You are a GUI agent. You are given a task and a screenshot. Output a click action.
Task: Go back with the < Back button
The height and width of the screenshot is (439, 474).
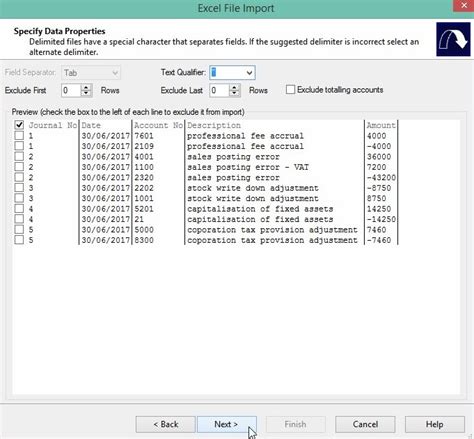coord(165,424)
